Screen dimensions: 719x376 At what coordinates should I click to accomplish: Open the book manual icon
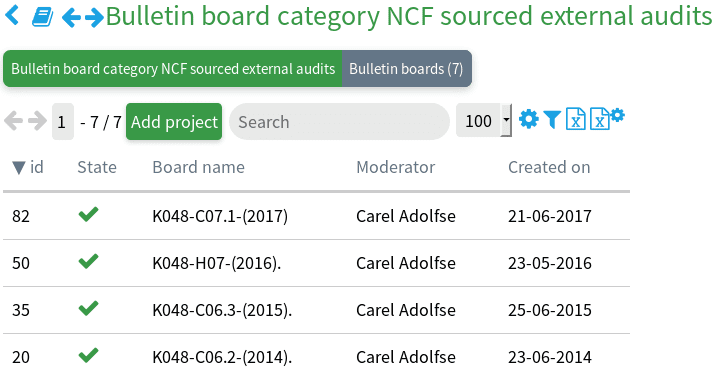(x=42, y=18)
